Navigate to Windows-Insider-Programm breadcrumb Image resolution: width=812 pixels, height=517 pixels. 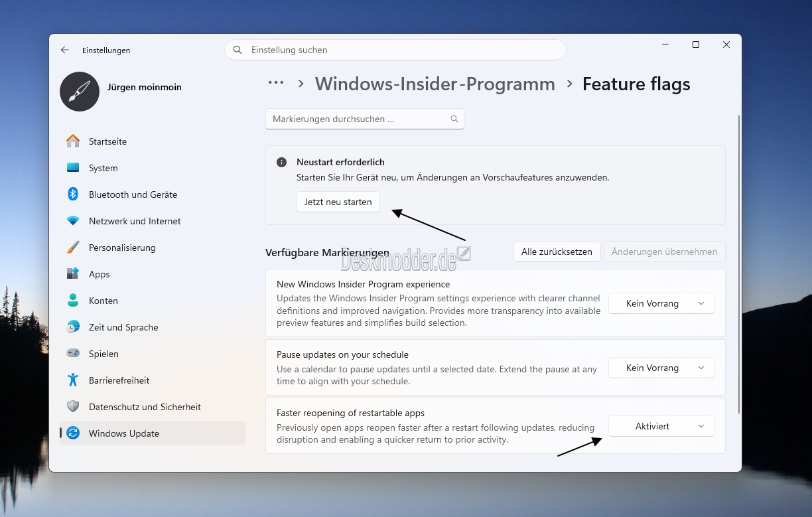coord(435,84)
